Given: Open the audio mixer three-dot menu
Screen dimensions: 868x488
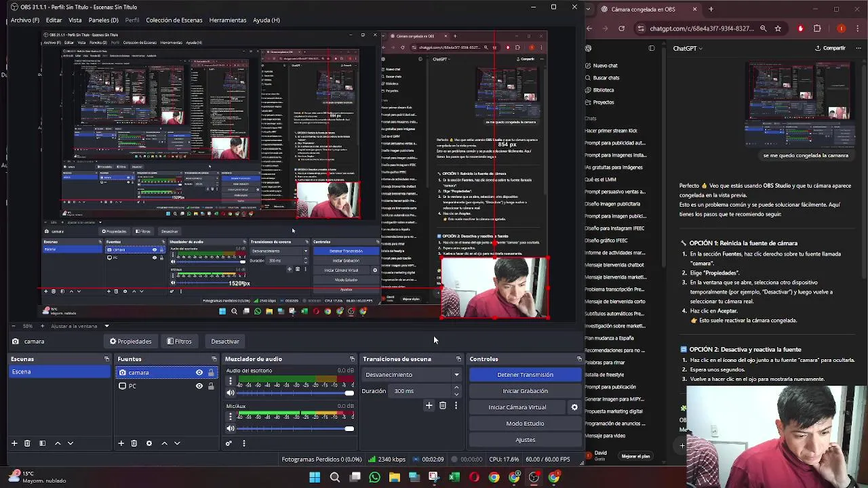Looking at the screenshot, I should tap(243, 443).
